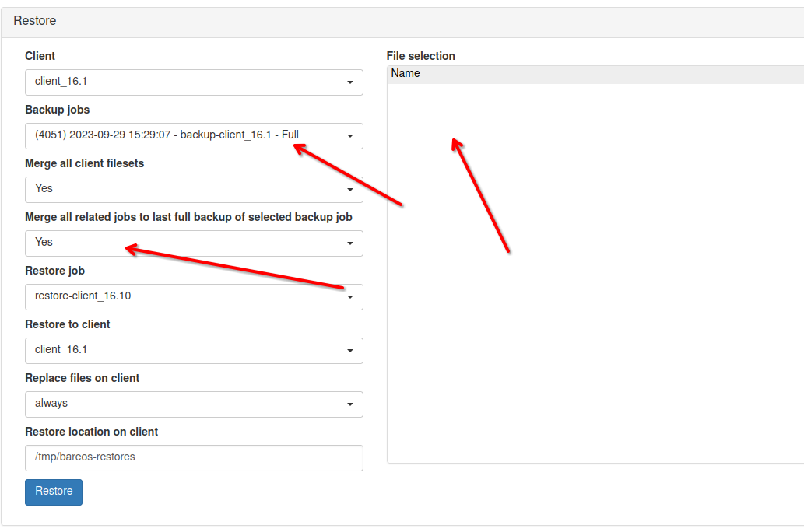Open the Restore to client dropdown
The height and width of the screenshot is (532, 804).
[194, 350]
